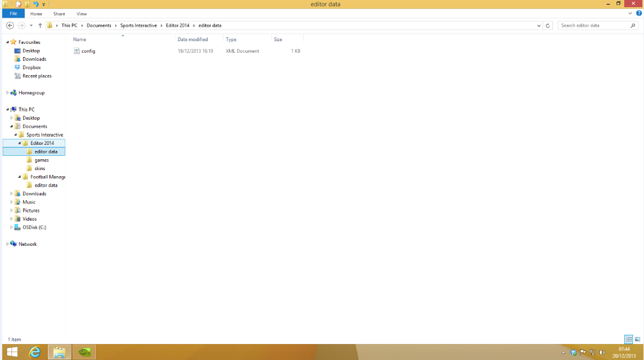Click the volume speaker tray icon
The image size is (644, 360).
(602, 352)
